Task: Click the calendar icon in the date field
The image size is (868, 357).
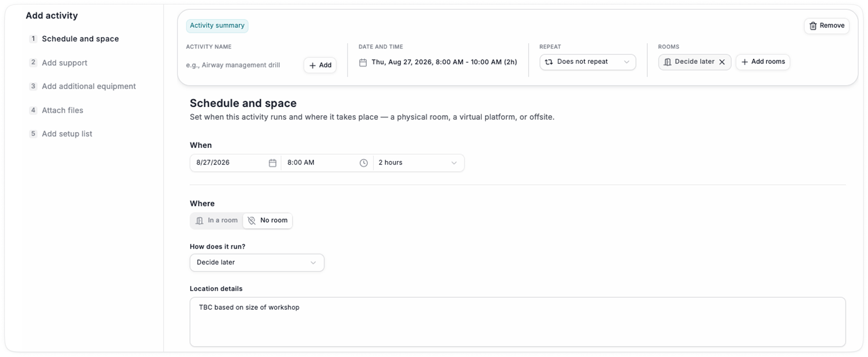Action: tap(272, 163)
